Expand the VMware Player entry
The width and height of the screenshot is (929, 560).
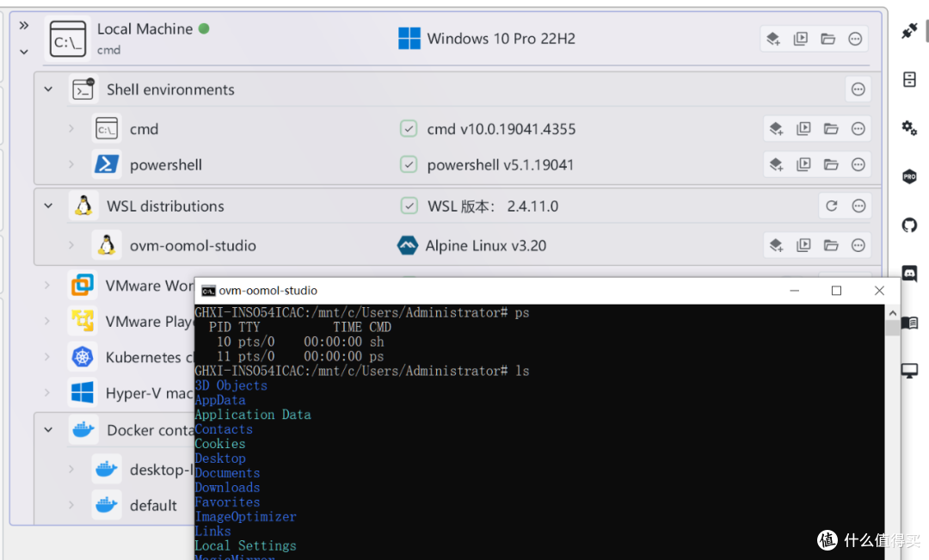(x=47, y=321)
